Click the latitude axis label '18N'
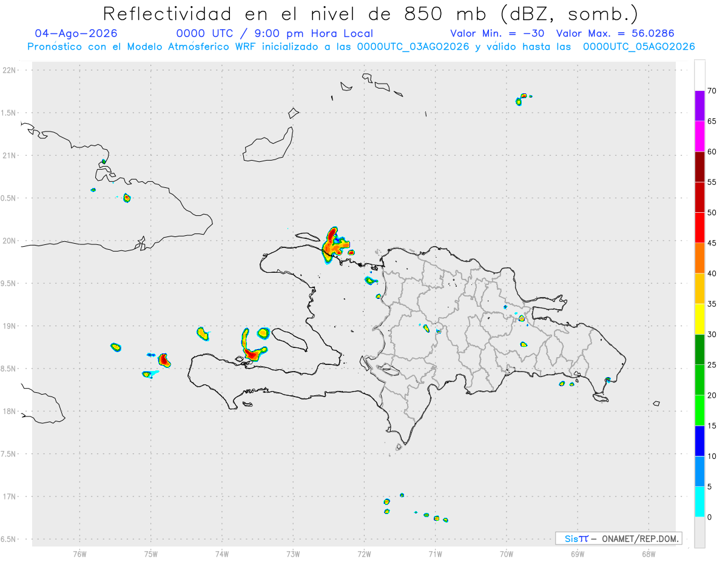This screenshot has width=728, height=562. (x=10, y=412)
